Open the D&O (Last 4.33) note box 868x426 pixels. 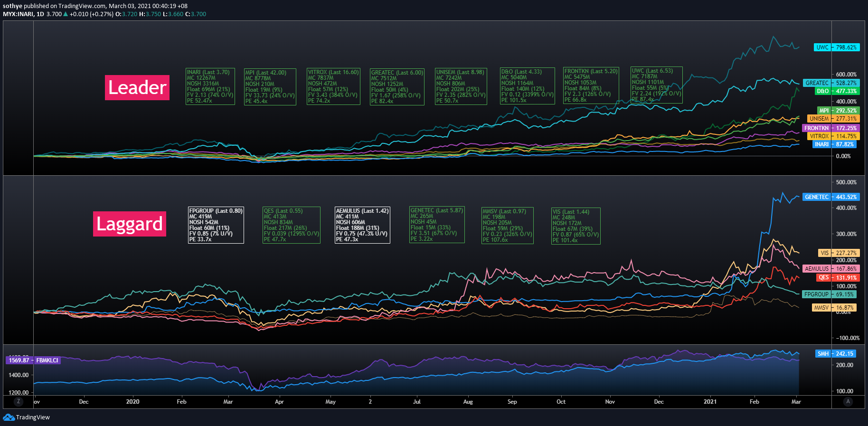tap(528, 86)
